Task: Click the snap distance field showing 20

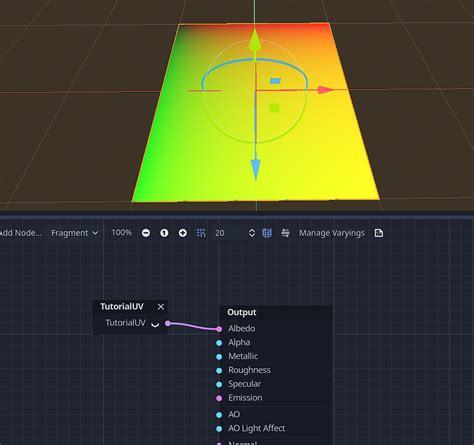Action: coord(230,233)
